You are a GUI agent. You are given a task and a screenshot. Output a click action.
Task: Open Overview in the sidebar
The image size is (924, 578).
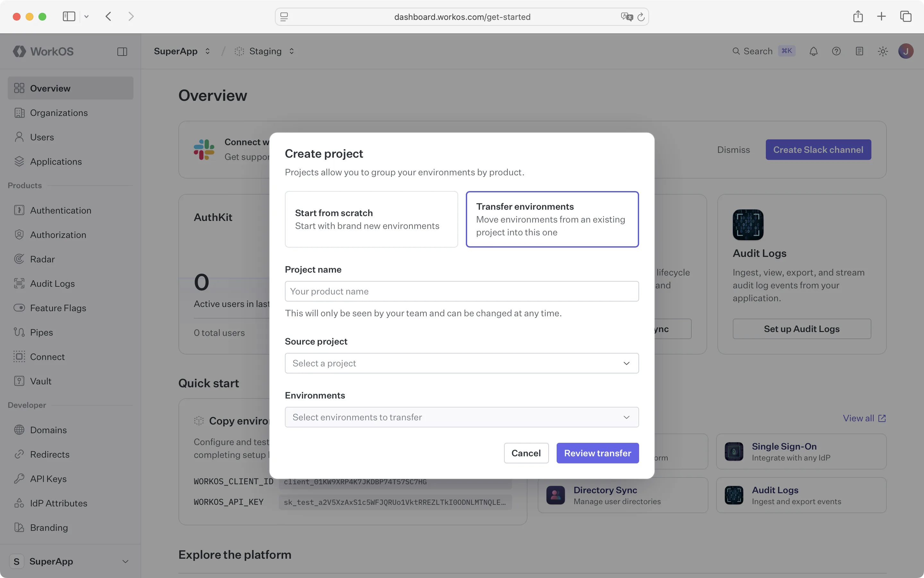point(70,88)
